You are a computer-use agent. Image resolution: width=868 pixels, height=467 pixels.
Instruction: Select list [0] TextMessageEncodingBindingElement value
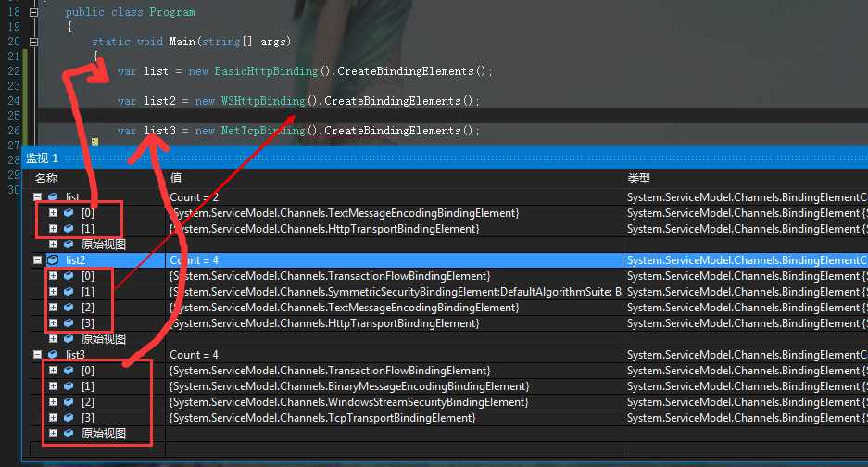345,213
